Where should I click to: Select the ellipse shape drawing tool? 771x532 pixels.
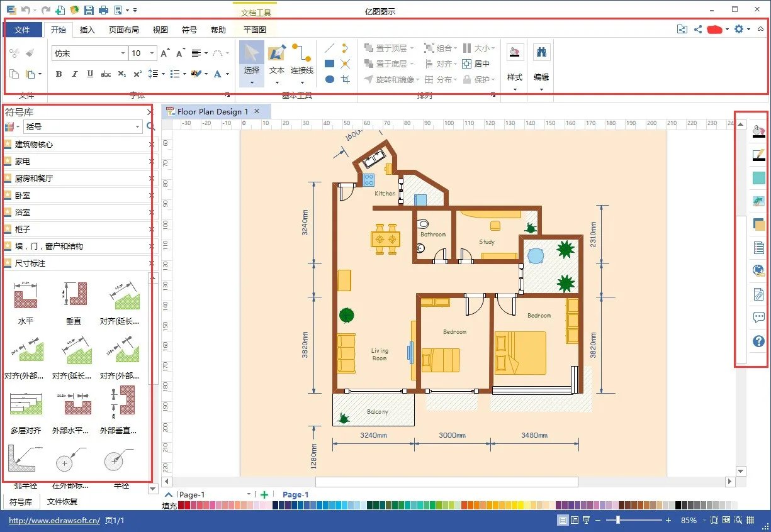(329, 79)
